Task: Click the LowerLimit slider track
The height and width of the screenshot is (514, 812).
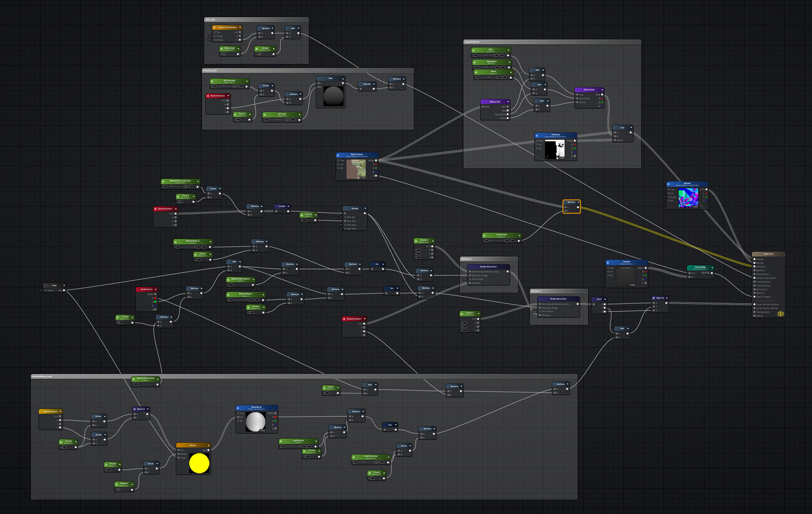Action: [x=497, y=241]
